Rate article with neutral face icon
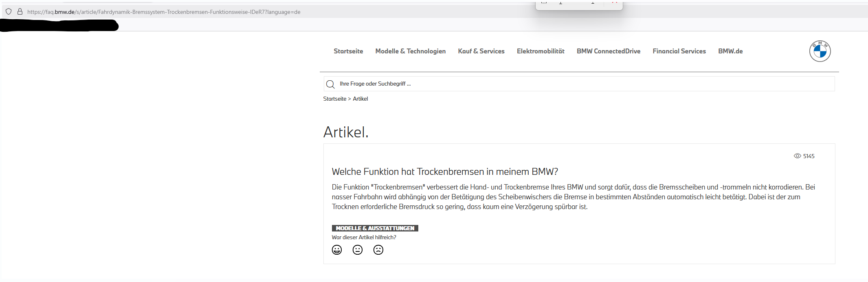The height and width of the screenshot is (282, 868). click(x=358, y=250)
